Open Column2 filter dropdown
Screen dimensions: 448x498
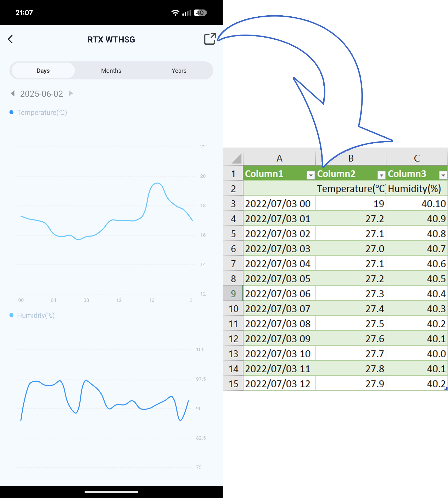(381, 175)
